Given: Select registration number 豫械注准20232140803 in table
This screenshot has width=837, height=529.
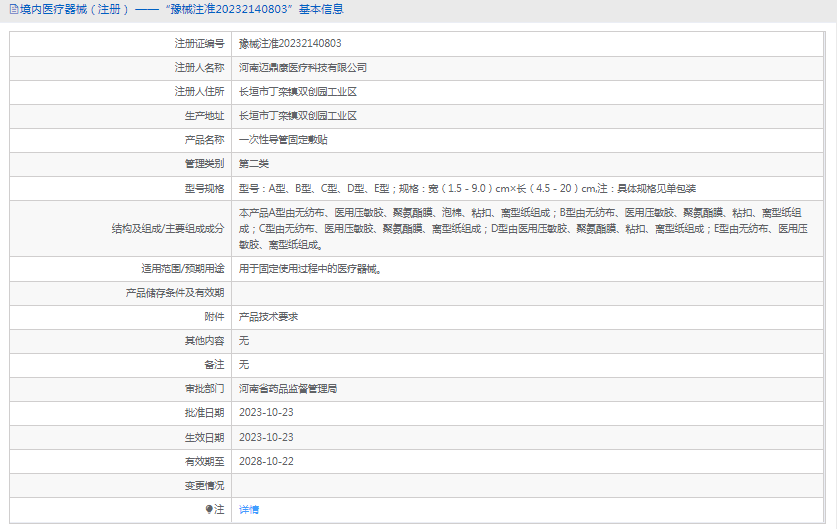Looking at the screenshot, I should point(290,44).
